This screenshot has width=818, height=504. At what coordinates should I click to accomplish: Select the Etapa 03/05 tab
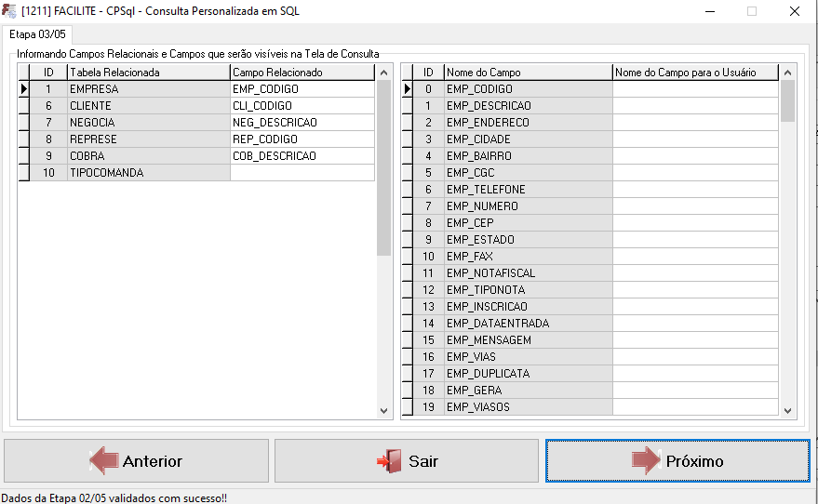(x=37, y=34)
